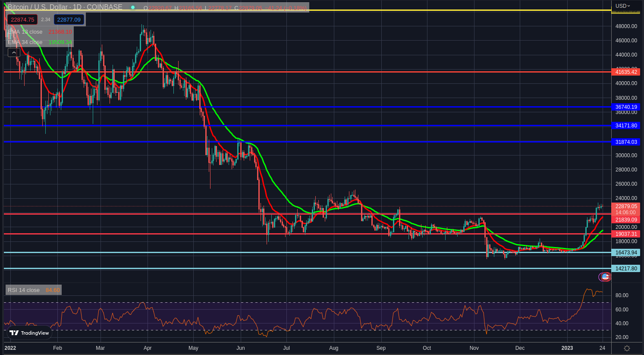Screen dimensions: 644x355
Task: Click the Sep label on time axis
Action: (x=381, y=348)
